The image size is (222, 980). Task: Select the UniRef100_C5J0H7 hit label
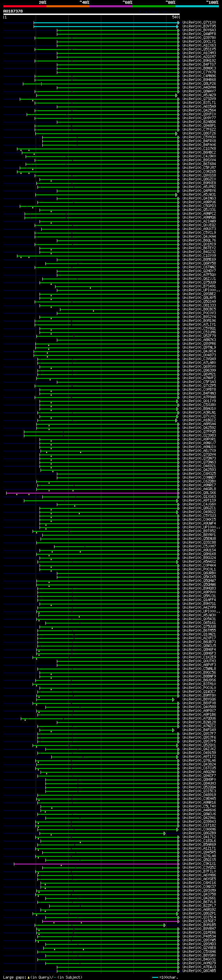tap(199, 546)
